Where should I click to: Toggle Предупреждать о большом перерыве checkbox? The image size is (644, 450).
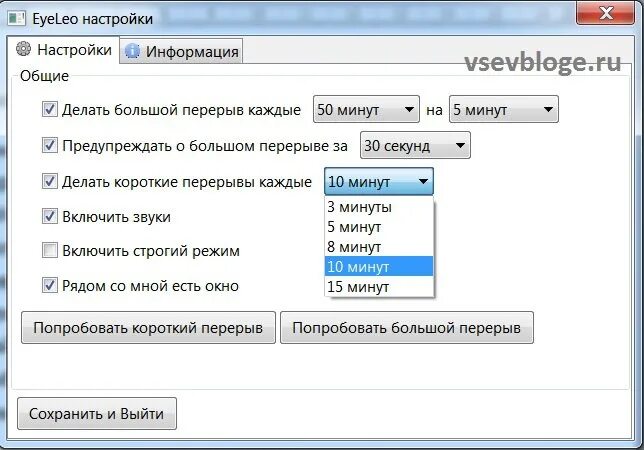tap(50, 145)
